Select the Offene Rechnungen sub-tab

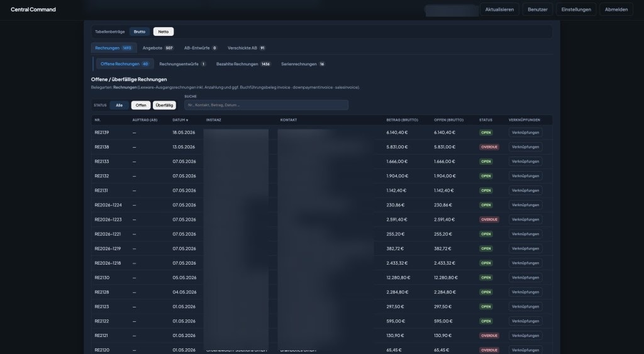tap(125, 64)
